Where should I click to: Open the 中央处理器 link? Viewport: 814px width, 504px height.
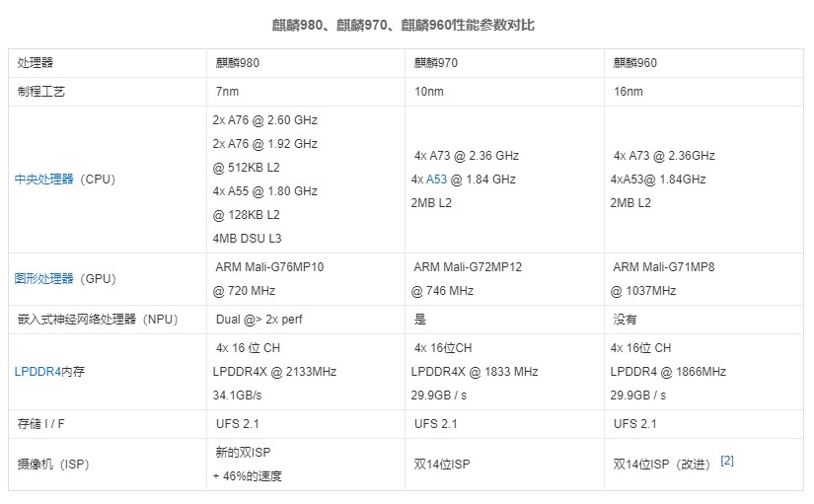pos(44,180)
